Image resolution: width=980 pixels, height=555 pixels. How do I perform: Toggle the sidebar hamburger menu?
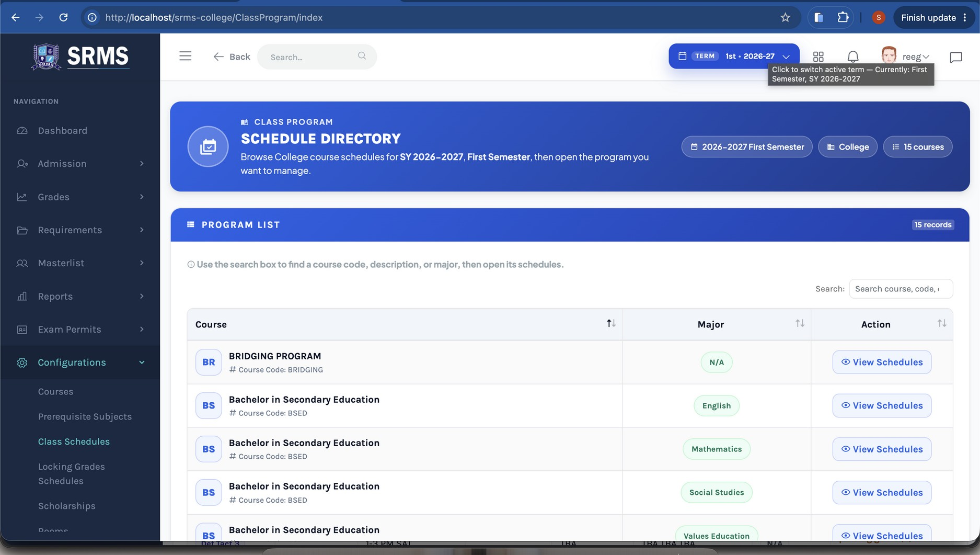point(186,56)
